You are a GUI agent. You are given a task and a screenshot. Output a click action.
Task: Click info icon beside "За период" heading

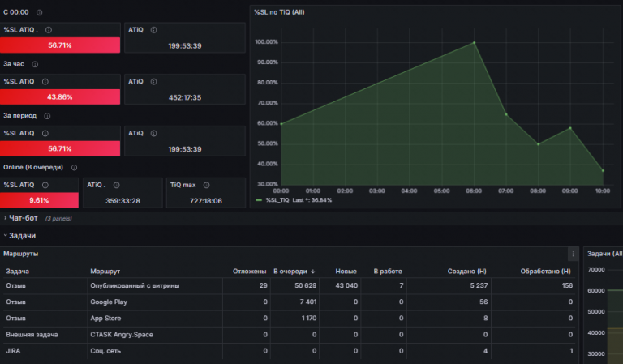(47, 116)
